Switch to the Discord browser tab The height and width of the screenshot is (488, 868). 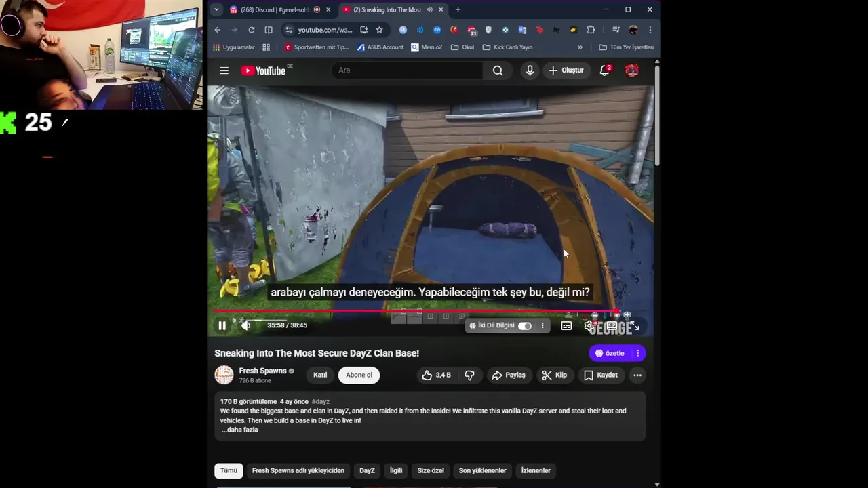pos(280,9)
